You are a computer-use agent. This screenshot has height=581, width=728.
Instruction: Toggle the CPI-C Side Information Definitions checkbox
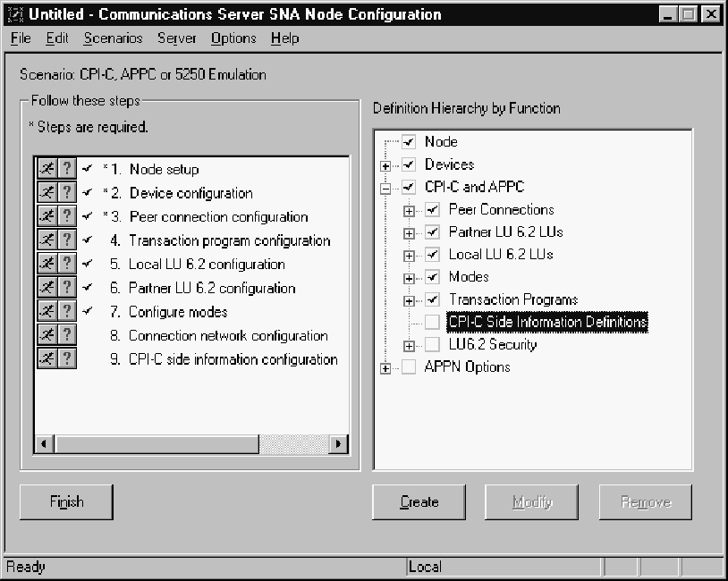point(432,322)
